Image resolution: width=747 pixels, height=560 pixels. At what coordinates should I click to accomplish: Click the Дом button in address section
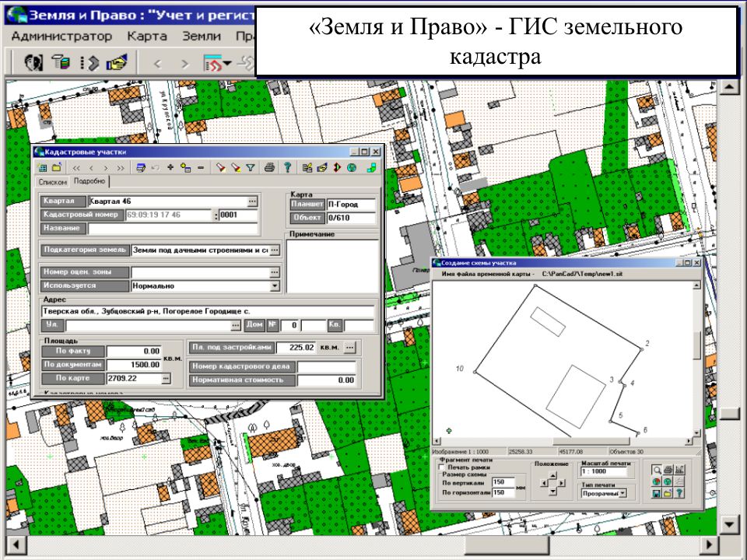(x=254, y=325)
